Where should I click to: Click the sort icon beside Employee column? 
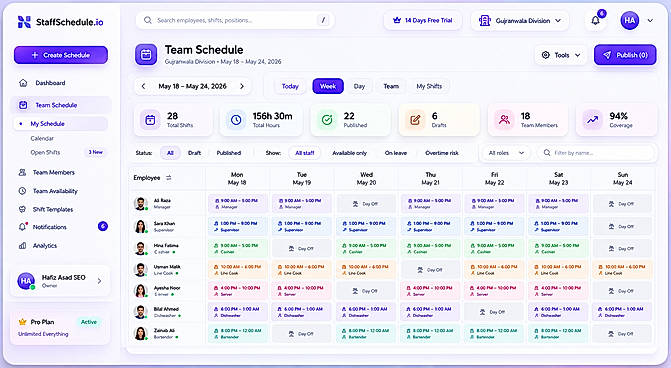point(169,178)
